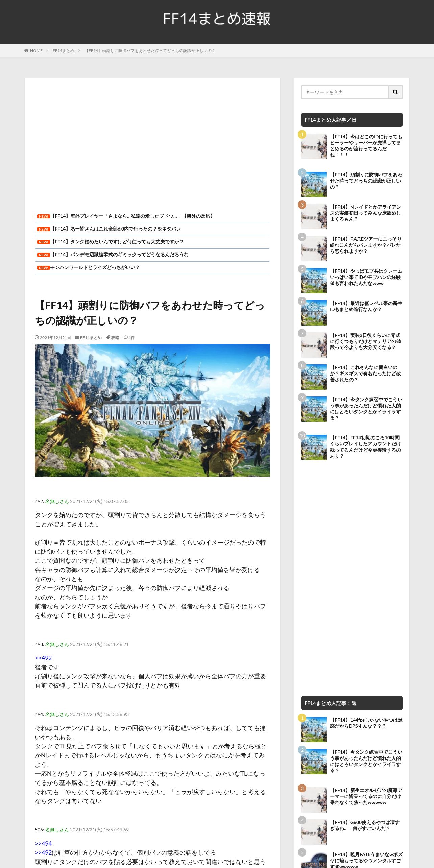Click thumbnail for daily FF14初期のころ10時間 entry
This screenshot has height=868, width=434.
(x=314, y=447)
